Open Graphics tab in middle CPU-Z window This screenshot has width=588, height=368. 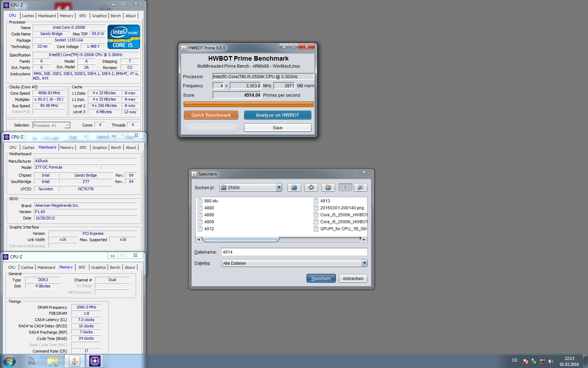click(100, 148)
